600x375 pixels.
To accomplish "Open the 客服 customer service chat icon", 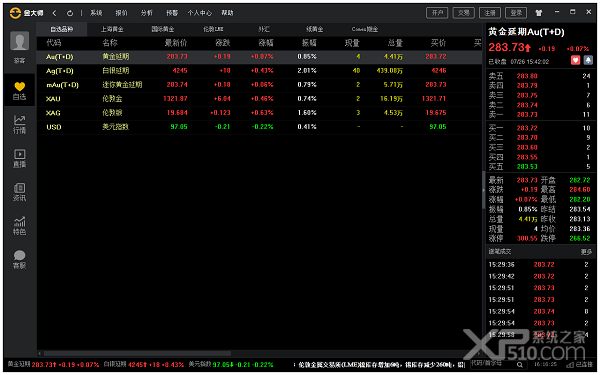I will tap(20, 259).
